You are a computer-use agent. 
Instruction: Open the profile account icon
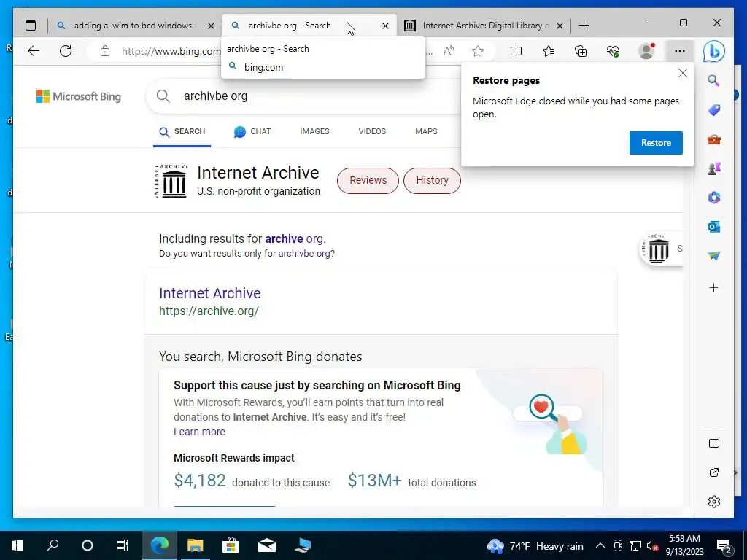646,51
